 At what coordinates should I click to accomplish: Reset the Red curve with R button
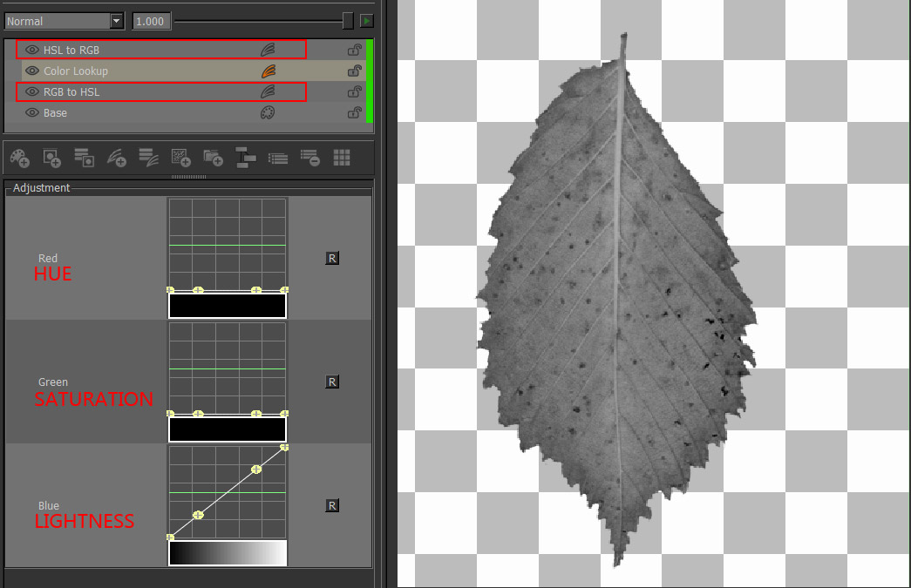click(x=332, y=258)
